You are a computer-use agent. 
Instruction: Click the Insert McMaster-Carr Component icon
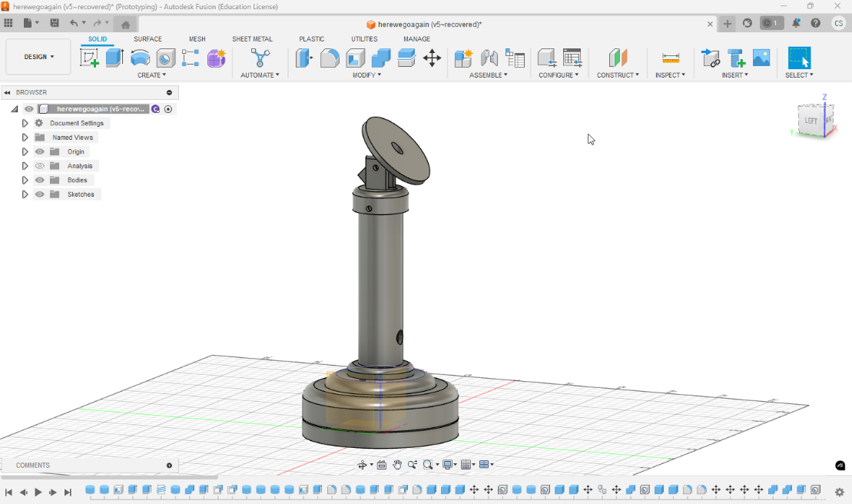coord(736,58)
